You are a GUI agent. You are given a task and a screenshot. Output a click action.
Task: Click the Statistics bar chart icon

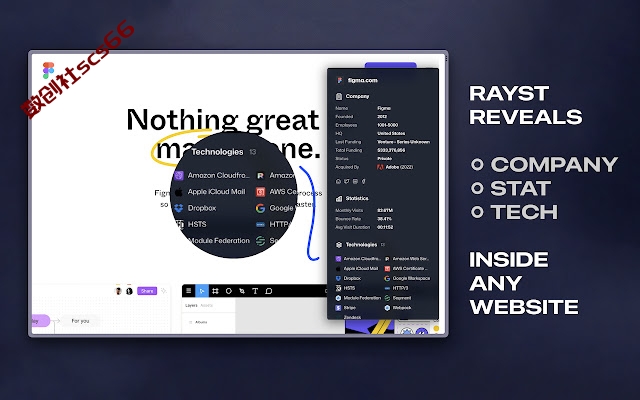(x=339, y=198)
